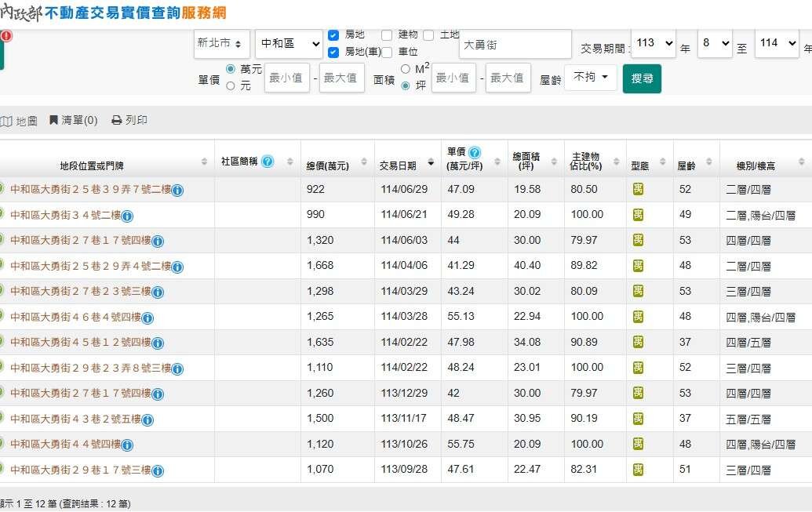This screenshot has height=512, width=812.
Task: Click help icon beside 社區簡稱 header
Action: click(268, 162)
